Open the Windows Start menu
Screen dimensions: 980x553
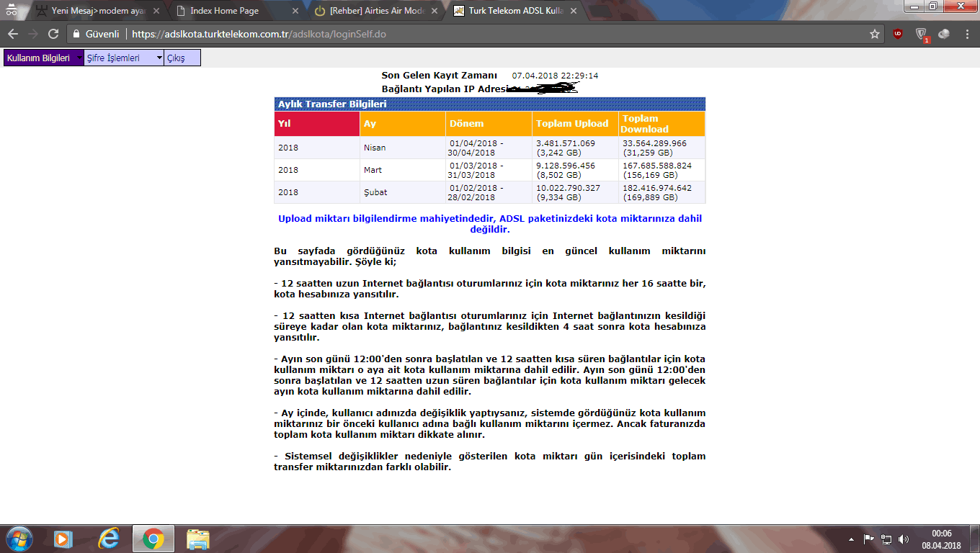point(19,539)
